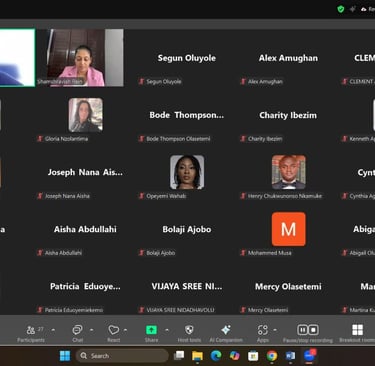The height and width of the screenshot is (366, 375).
Task: Select the Patricia Eduoye participant tile
Action: click(x=85, y=286)
